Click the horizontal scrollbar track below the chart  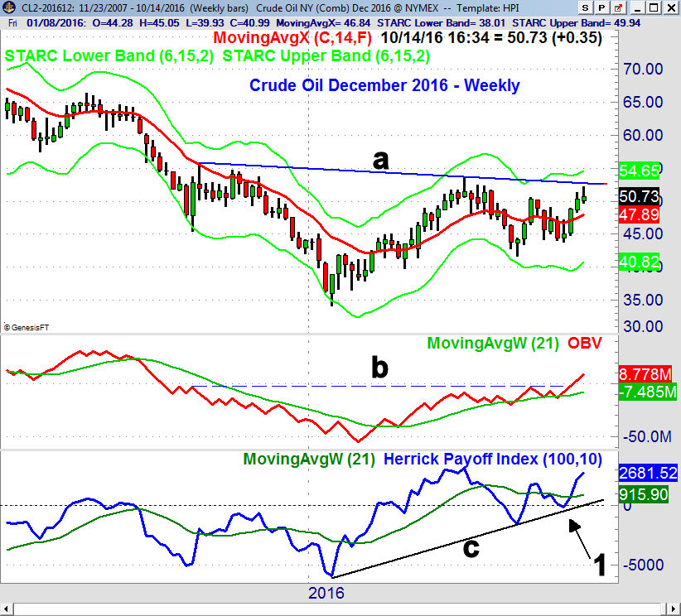[340, 609]
